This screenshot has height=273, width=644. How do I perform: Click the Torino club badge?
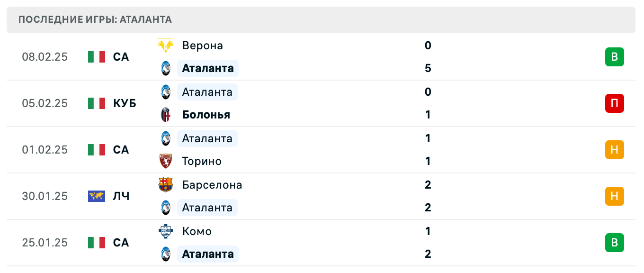click(165, 161)
